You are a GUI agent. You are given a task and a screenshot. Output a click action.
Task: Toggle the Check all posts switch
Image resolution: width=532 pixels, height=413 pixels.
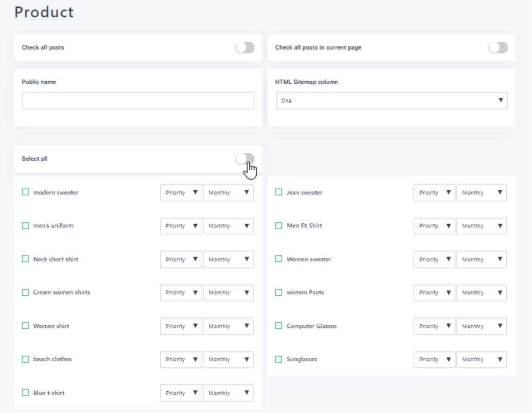[x=244, y=47]
